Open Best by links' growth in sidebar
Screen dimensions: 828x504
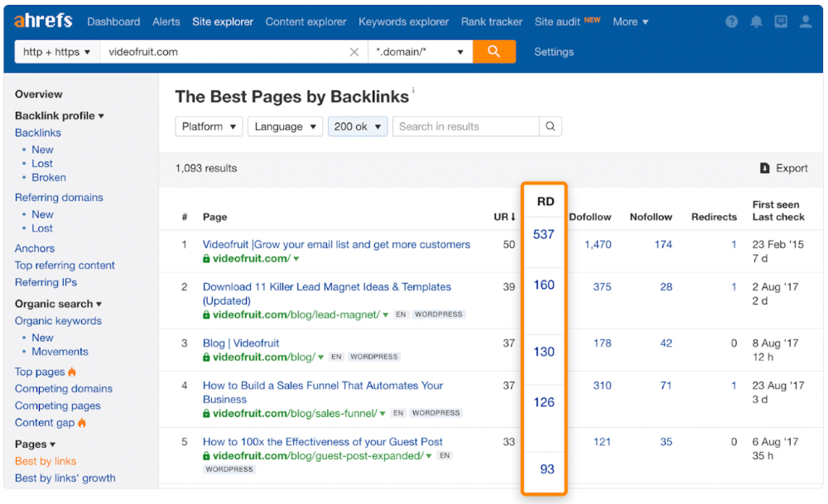65,478
